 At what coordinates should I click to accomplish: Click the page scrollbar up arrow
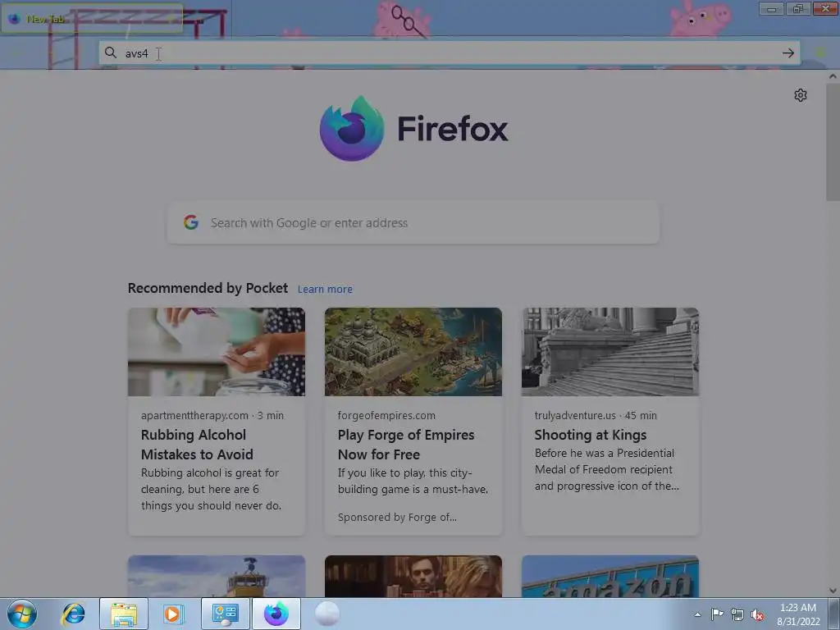(833, 76)
